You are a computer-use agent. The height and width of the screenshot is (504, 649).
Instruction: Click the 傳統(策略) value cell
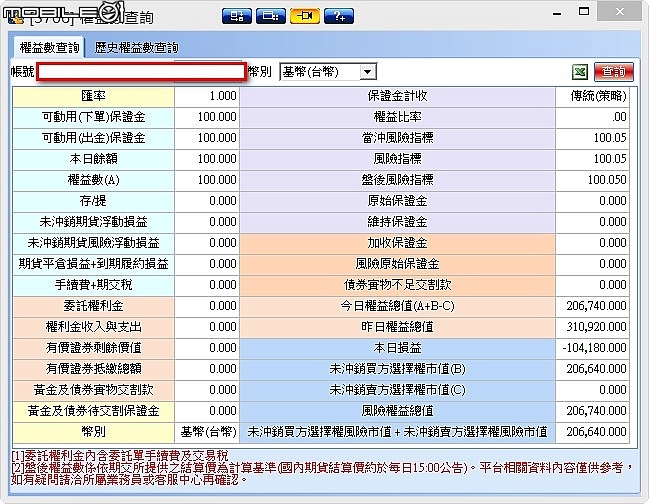592,96
